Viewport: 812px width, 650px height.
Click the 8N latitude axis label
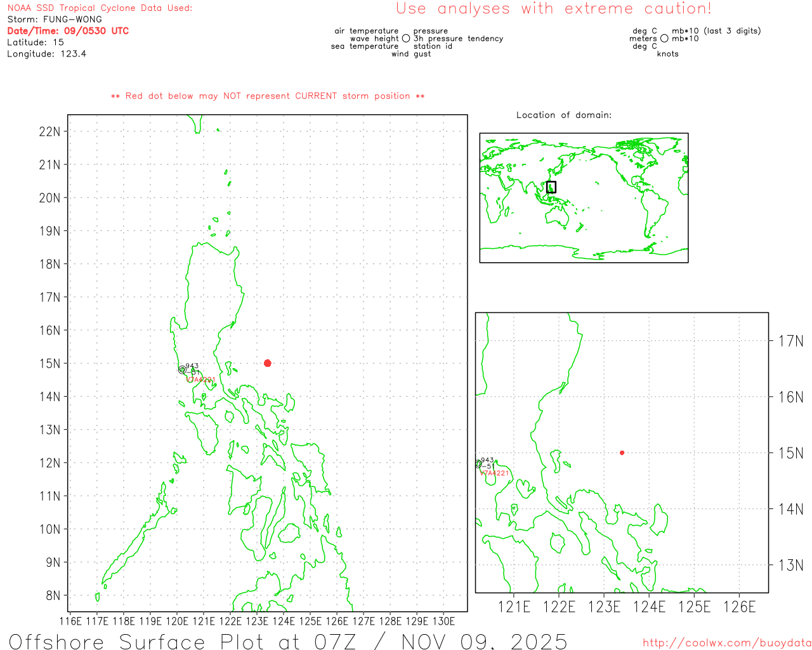[53, 595]
